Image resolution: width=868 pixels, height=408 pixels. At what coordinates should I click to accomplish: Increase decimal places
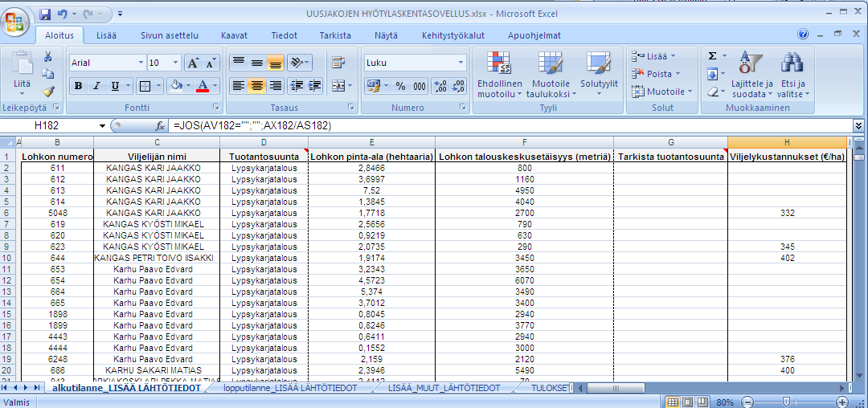[x=441, y=86]
